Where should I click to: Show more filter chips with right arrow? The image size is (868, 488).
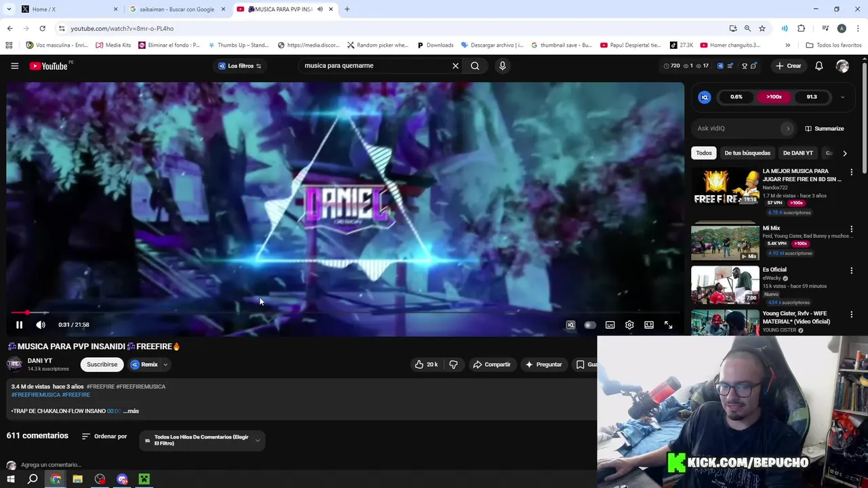[844, 153]
